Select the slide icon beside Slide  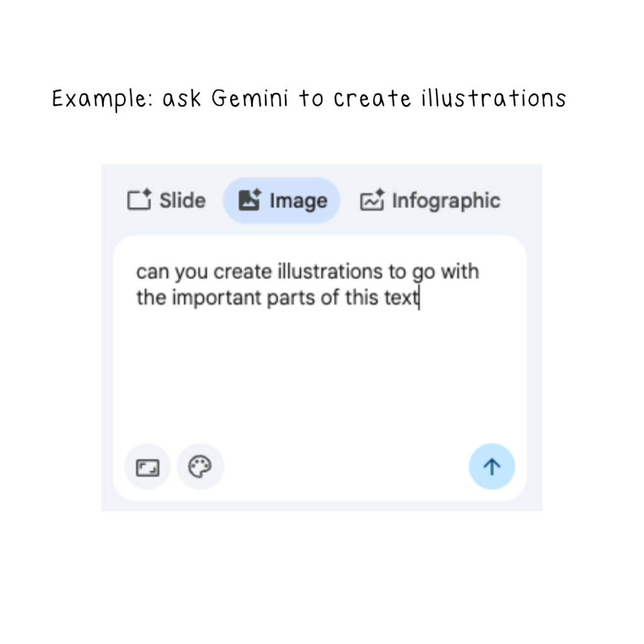click(x=138, y=200)
